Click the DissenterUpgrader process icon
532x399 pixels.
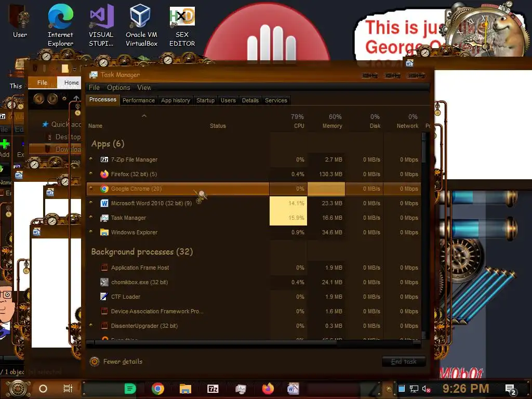[x=104, y=326]
